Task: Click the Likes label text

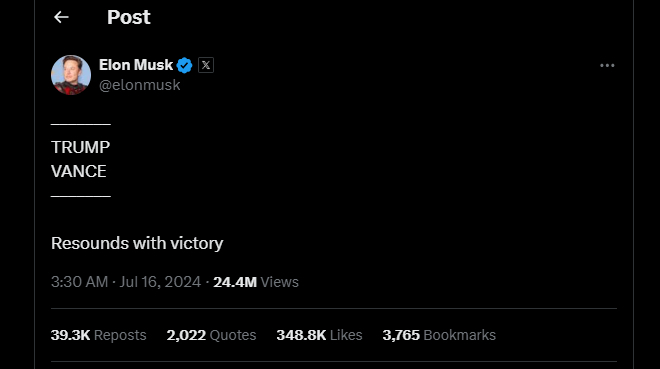Action: point(346,335)
